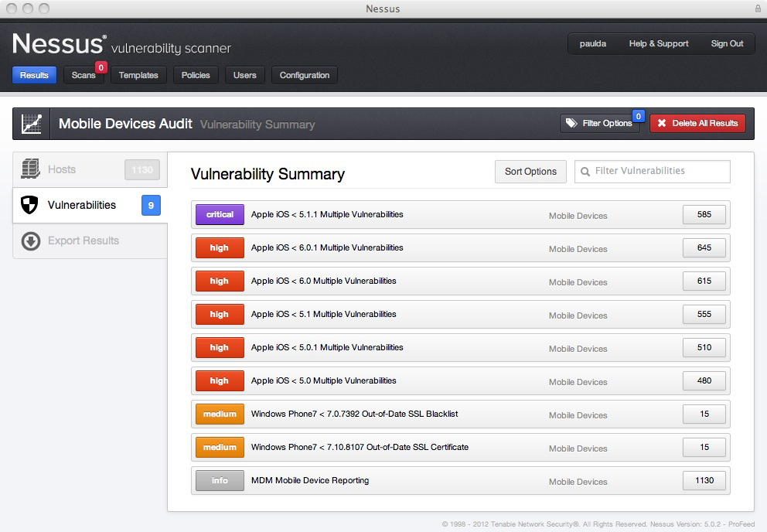Click the lock icon in the title bar
This screenshot has height=532, width=767.
(758, 9)
